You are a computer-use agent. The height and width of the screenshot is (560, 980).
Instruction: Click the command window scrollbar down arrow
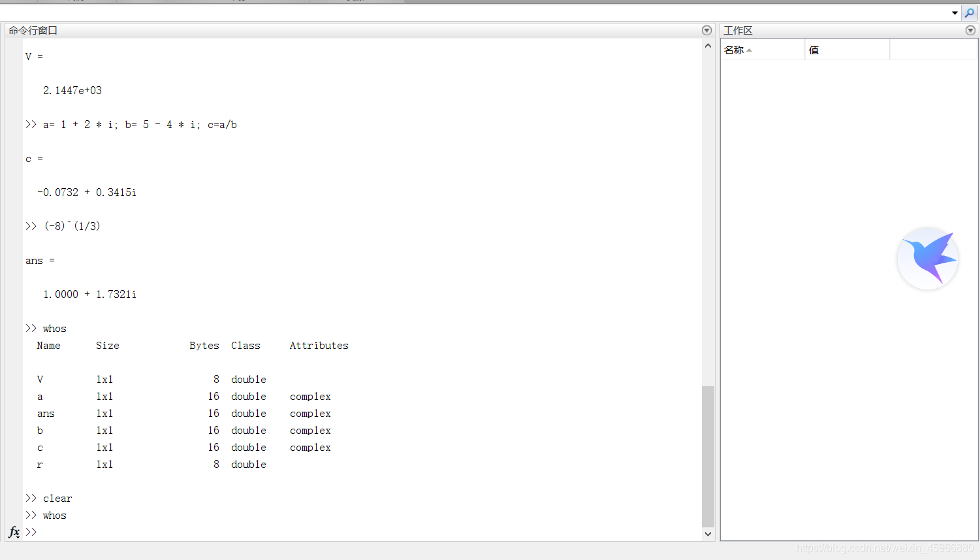708,534
